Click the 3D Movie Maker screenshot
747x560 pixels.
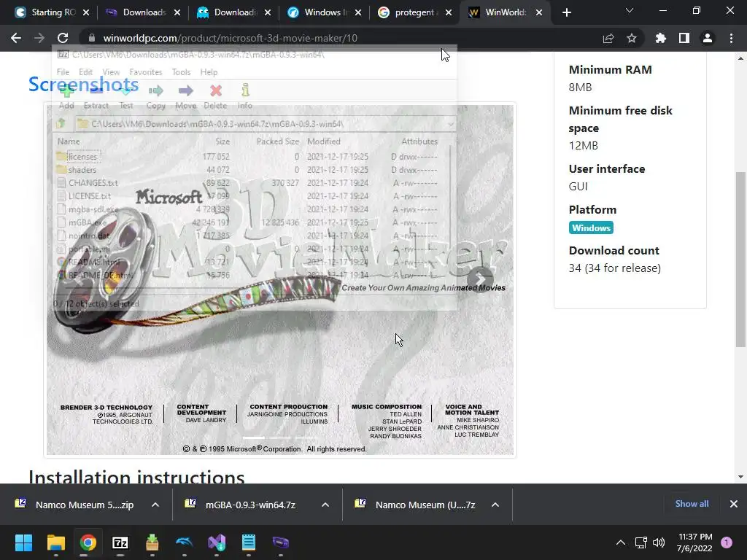280,280
